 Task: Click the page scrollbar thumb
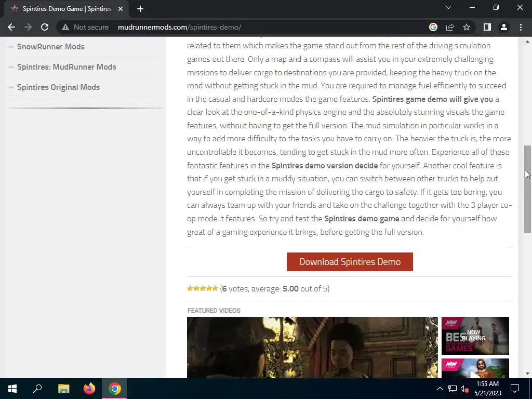527,189
